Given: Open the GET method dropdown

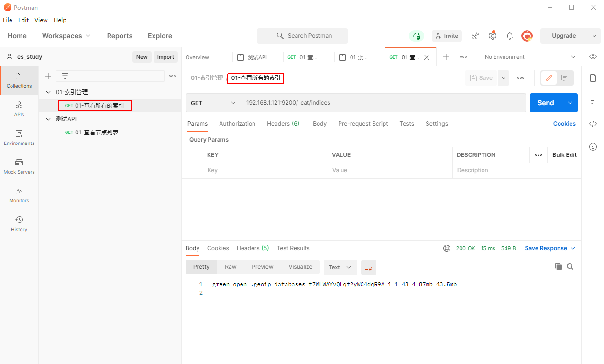Looking at the screenshot, I should (x=213, y=103).
